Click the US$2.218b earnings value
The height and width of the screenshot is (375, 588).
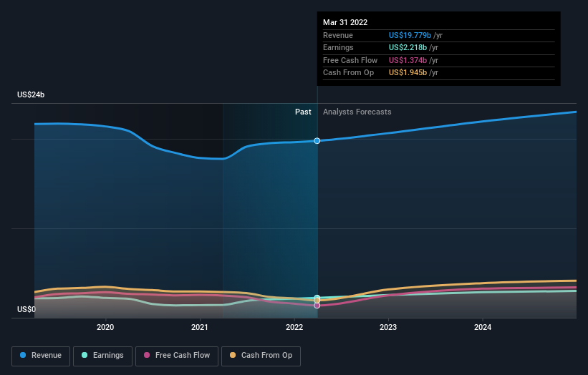(x=408, y=47)
